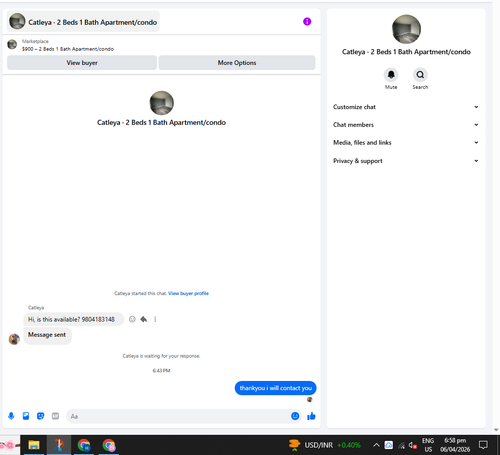The width and height of the screenshot is (500, 455).
Task: Open emoji picker in message box
Action: (295, 416)
